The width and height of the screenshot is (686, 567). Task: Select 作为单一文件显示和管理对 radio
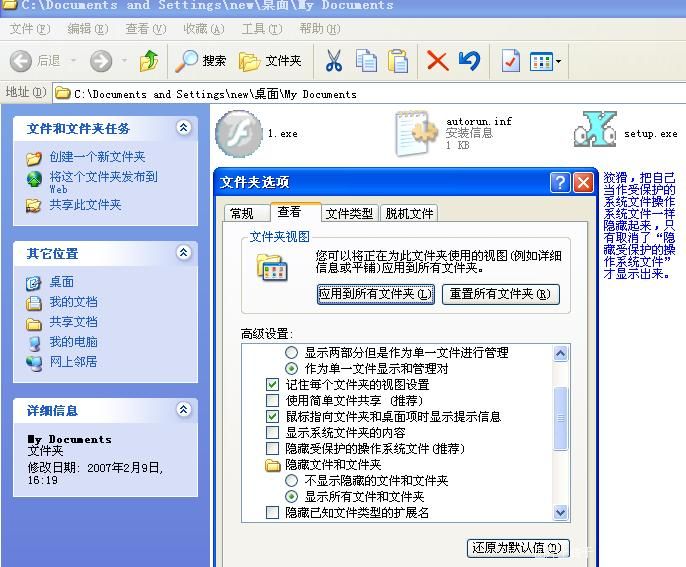(x=291, y=368)
